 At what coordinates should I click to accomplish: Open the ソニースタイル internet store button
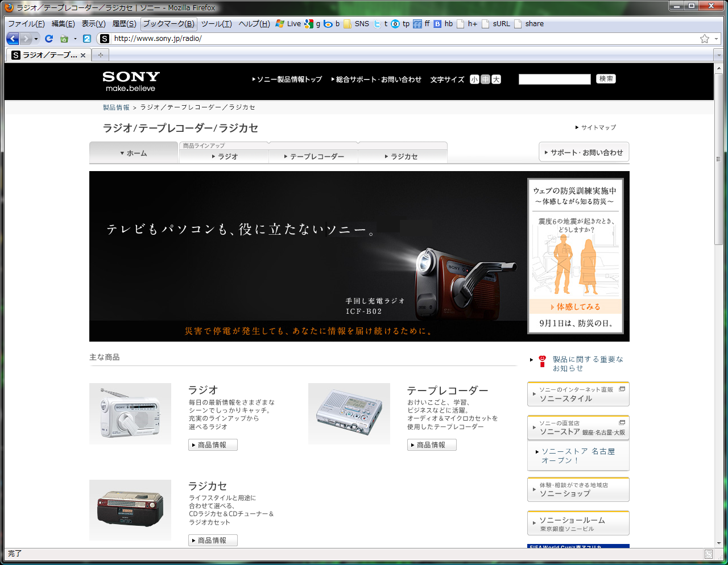pyautogui.click(x=578, y=394)
